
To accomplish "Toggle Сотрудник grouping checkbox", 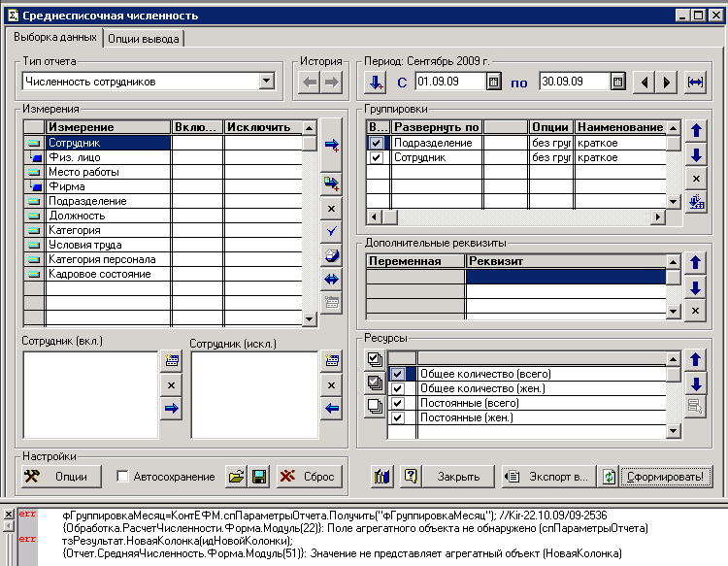I will click(x=377, y=158).
